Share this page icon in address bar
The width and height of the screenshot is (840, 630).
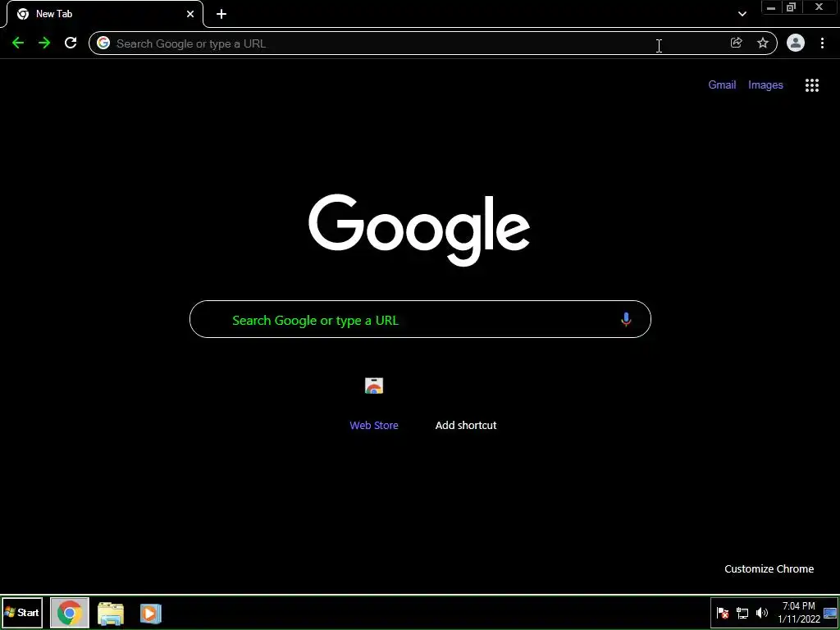736,43
